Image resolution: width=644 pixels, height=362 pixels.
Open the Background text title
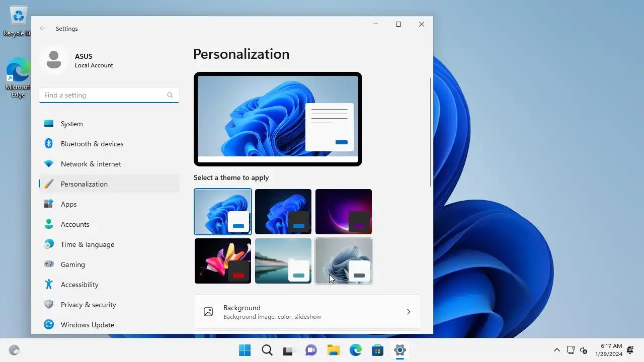[242, 308]
